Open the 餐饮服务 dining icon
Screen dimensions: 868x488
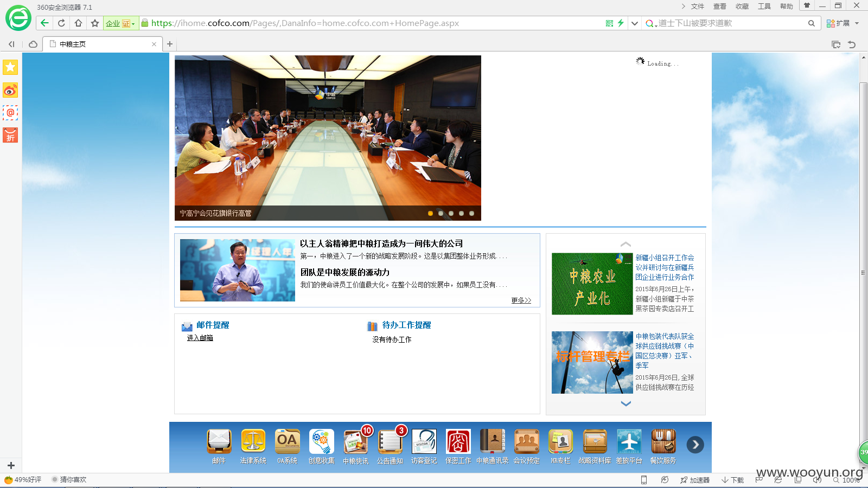click(663, 441)
